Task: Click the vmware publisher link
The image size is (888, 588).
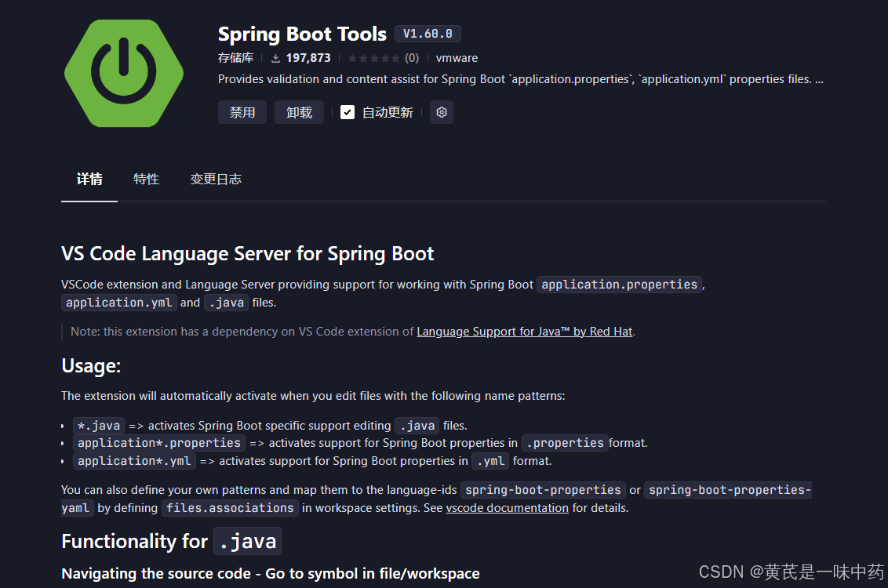Action: pyautogui.click(x=457, y=58)
